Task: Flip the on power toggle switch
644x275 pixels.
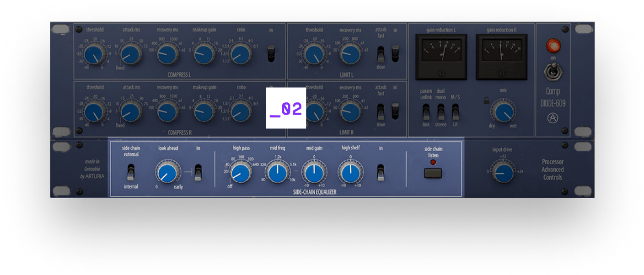Action: (553, 72)
